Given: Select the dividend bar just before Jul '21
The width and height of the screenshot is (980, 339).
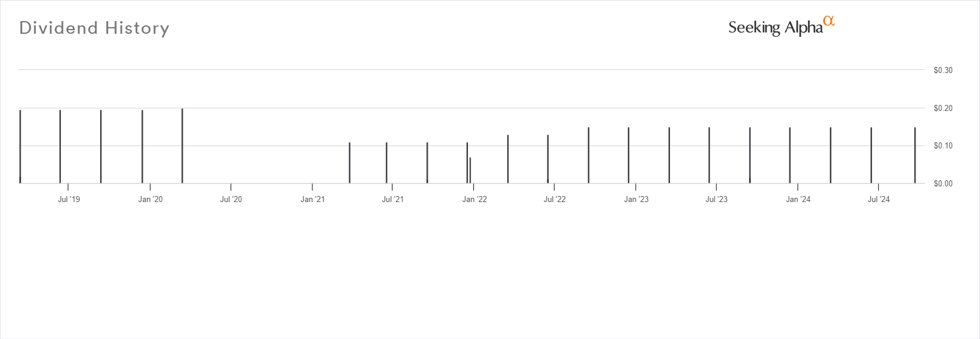Looking at the screenshot, I should 387,163.
